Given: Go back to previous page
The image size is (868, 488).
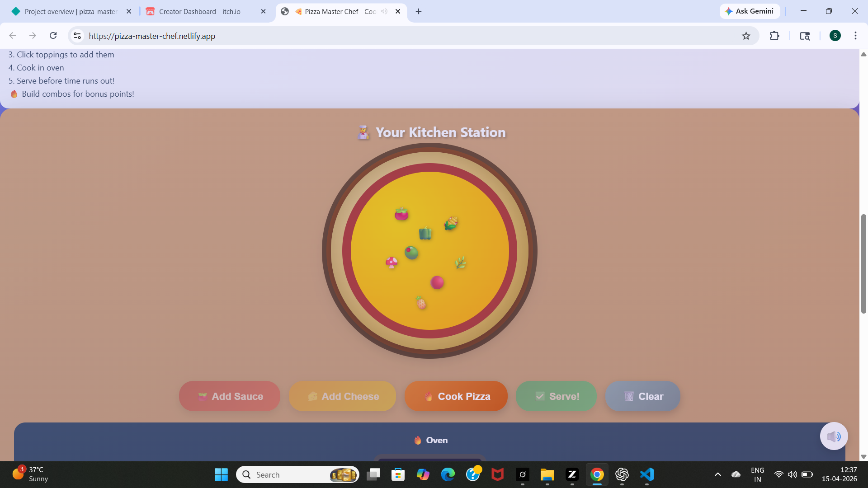Looking at the screenshot, I should click(13, 36).
